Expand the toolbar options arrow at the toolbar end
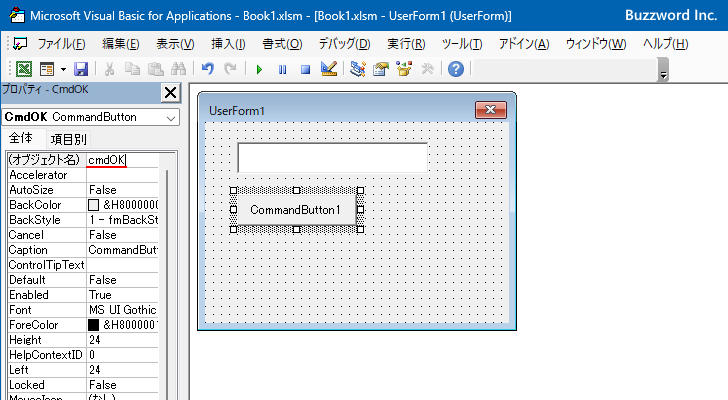 point(663,72)
